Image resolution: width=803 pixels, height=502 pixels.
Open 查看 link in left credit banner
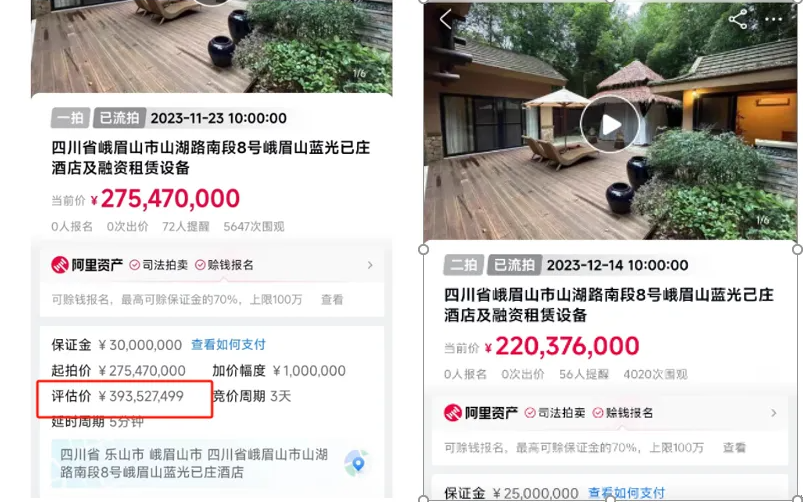tap(332, 300)
